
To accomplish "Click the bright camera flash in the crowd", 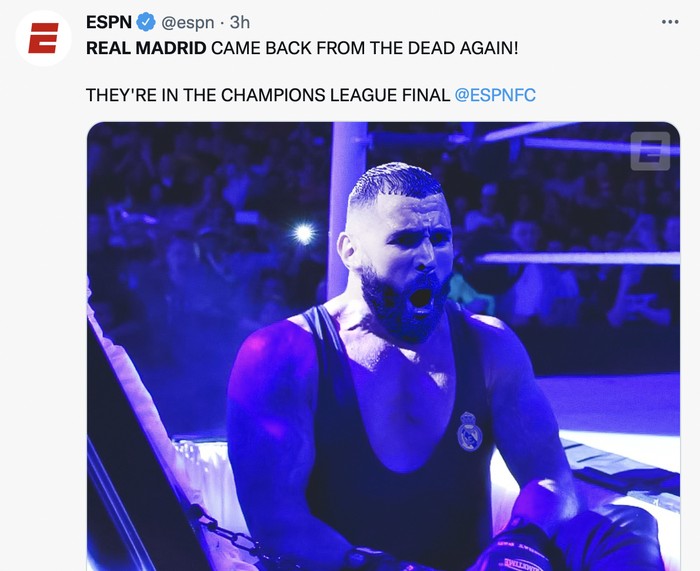I will pyautogui.click(x=304, y=233).
